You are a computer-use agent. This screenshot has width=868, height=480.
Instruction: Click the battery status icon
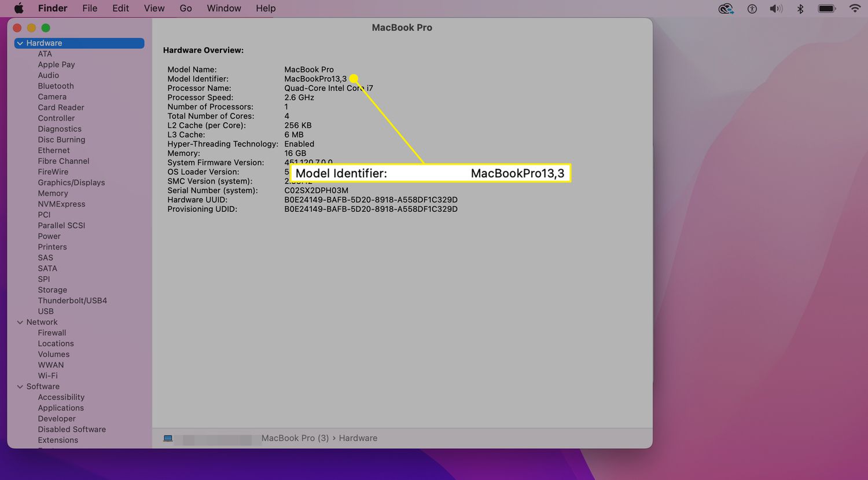click(826, 8)
